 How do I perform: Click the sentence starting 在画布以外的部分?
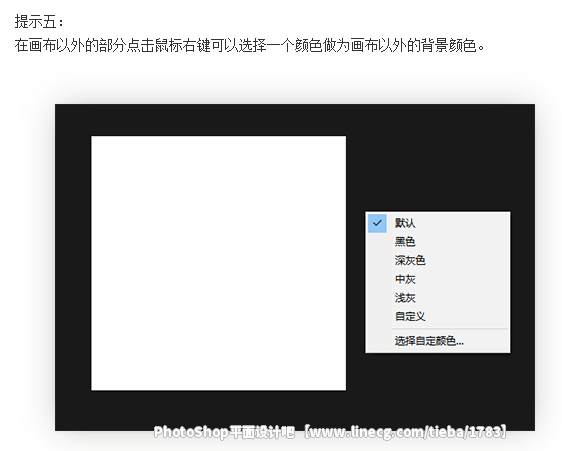tap(250, 46)
